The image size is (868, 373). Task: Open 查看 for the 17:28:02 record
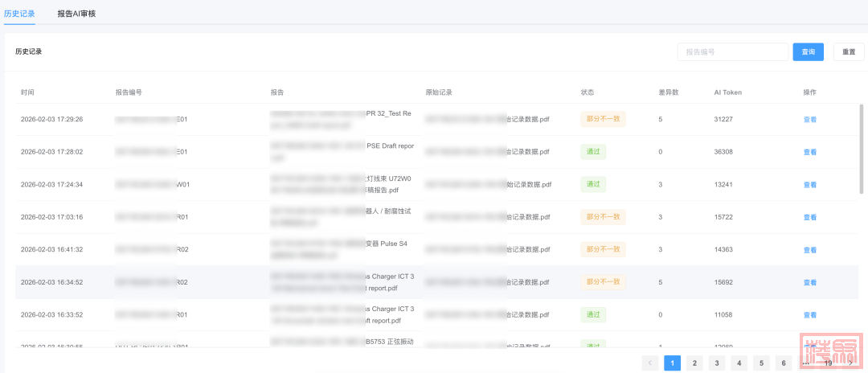pyautogui.click(x=809, y=152)
